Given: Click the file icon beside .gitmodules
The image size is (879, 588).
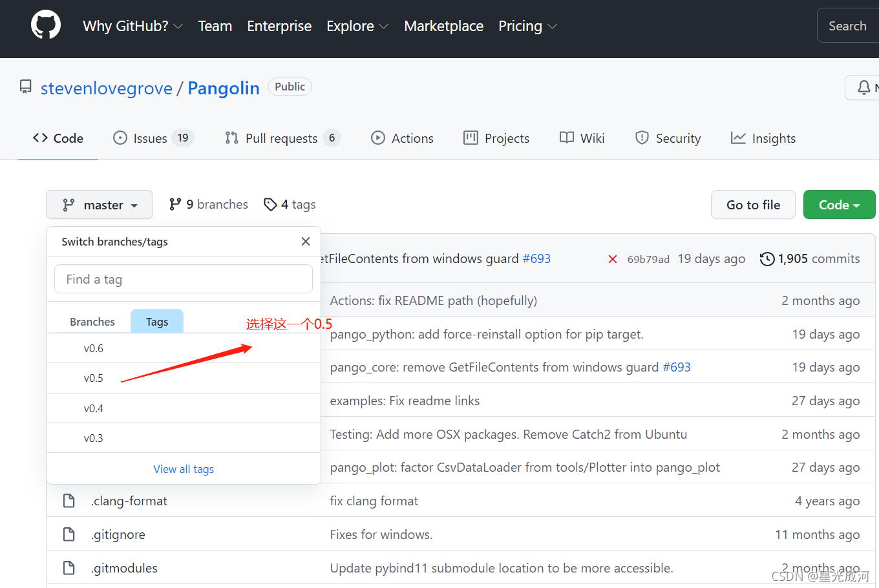Looking at the screenshot, I should click(69, 568).
